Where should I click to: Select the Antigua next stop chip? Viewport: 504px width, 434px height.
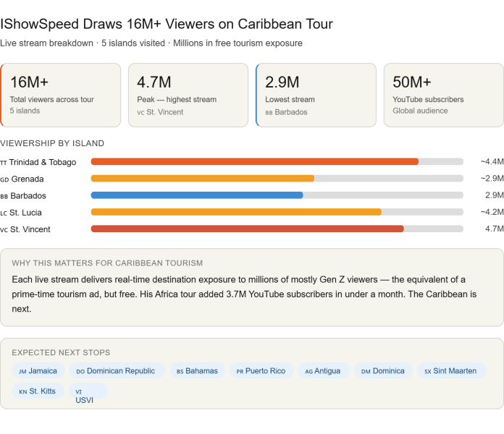point(322,371)
